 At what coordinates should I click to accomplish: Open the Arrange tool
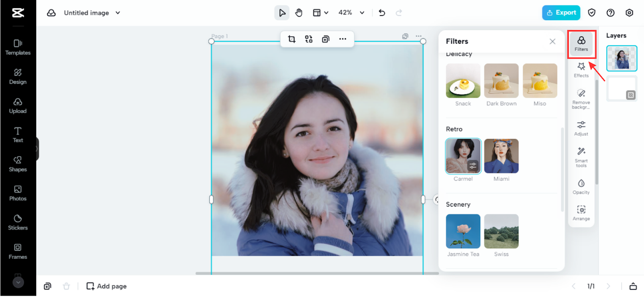(x=581, y=213)
